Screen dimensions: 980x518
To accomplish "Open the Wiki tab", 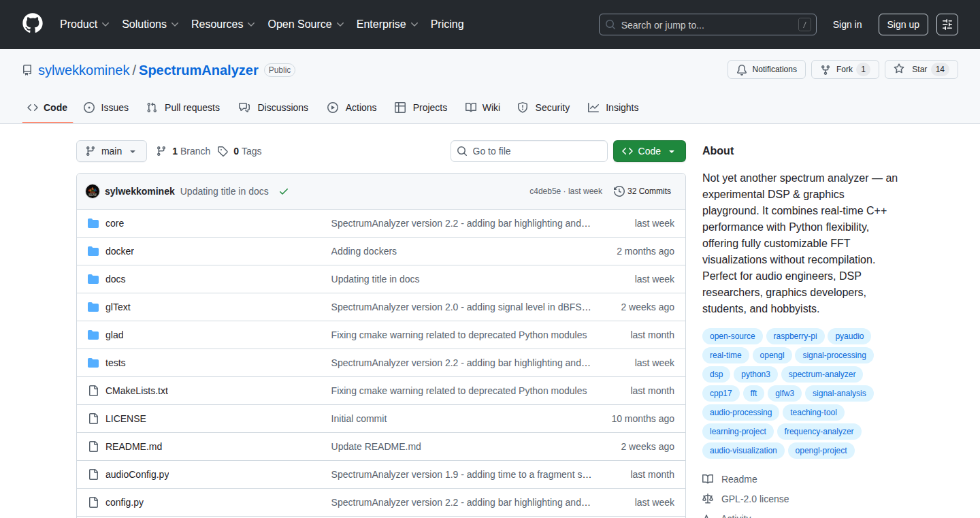I will click(x=483, y=108).
